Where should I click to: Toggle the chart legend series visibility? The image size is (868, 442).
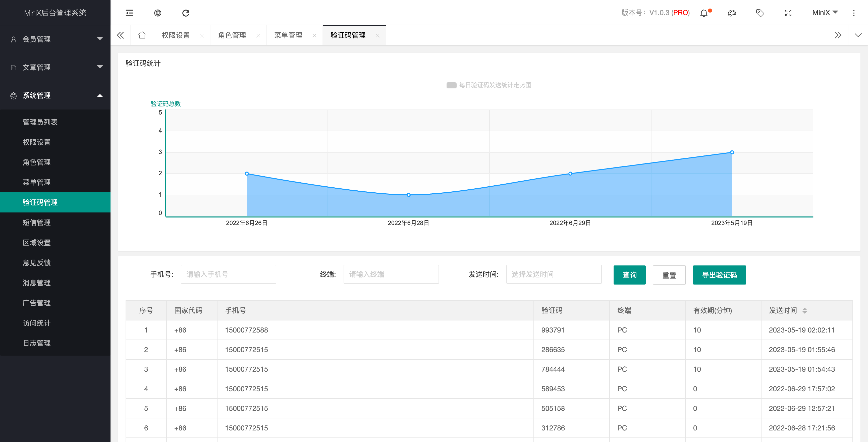click(x=451, y=85)
